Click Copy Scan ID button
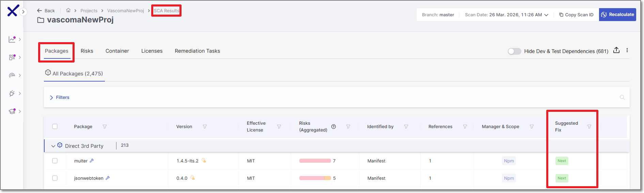644x193 pixels. (x=576, y=15)
